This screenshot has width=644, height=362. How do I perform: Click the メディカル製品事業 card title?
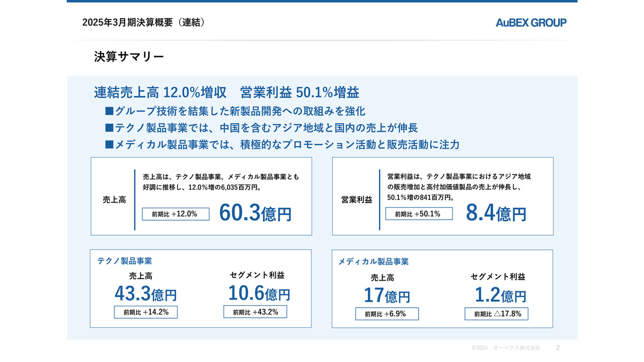373,261
